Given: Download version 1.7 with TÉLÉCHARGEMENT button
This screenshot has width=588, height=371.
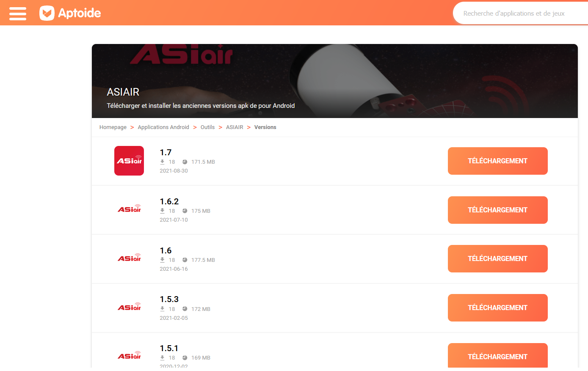Looking at the screenshot, I should [498, 161].
